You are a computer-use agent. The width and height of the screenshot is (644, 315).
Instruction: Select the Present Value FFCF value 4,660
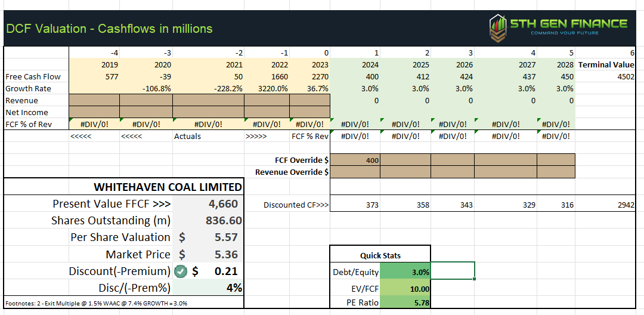tap(208, 203)
